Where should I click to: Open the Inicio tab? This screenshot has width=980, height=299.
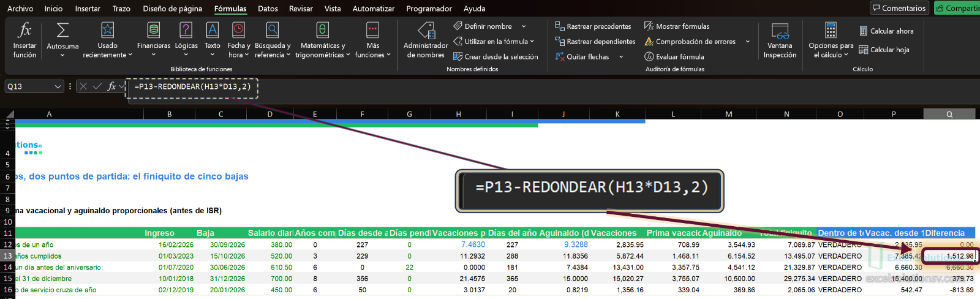(x=53, y=9)
